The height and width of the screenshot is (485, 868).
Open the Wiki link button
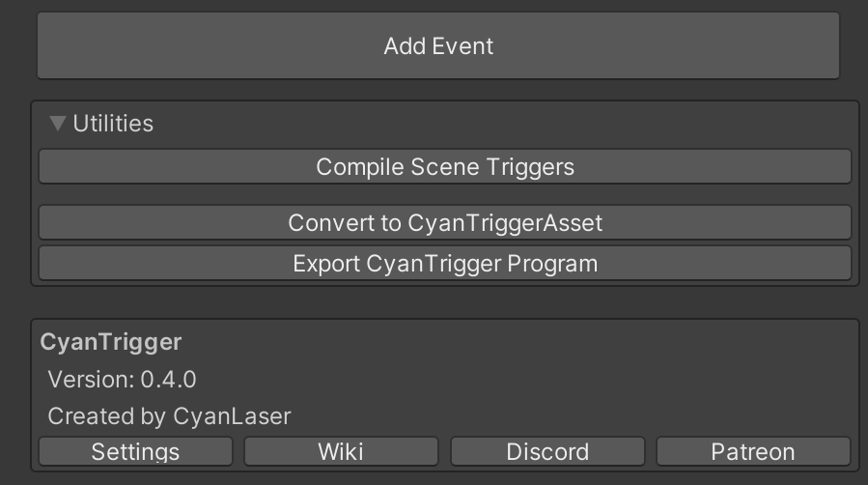(x=341, y=451)
